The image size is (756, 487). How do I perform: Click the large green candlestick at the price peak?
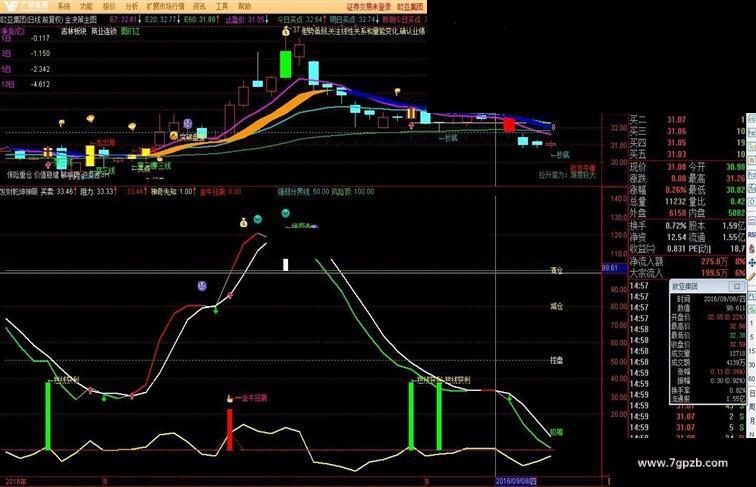285,64
